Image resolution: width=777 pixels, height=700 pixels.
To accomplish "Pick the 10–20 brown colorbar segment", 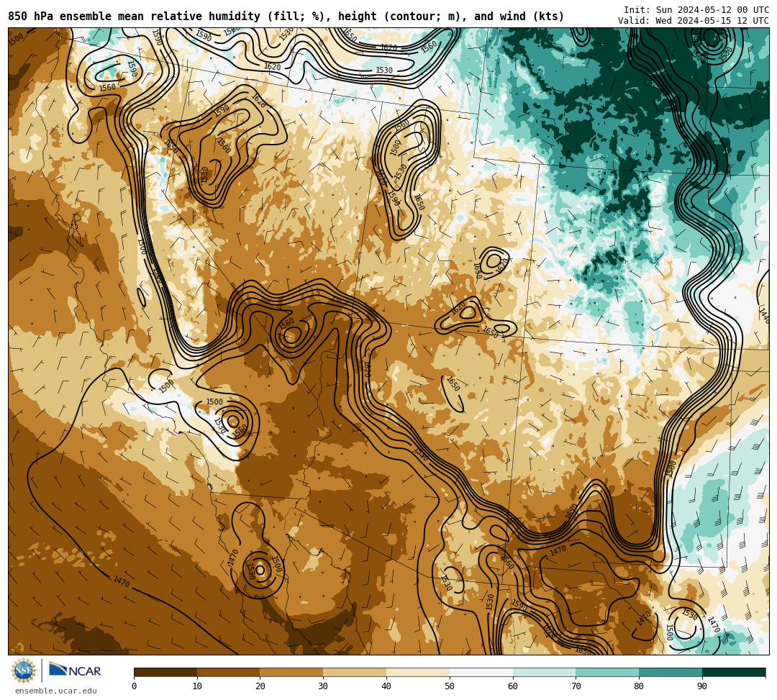I will tap(229, 672).
